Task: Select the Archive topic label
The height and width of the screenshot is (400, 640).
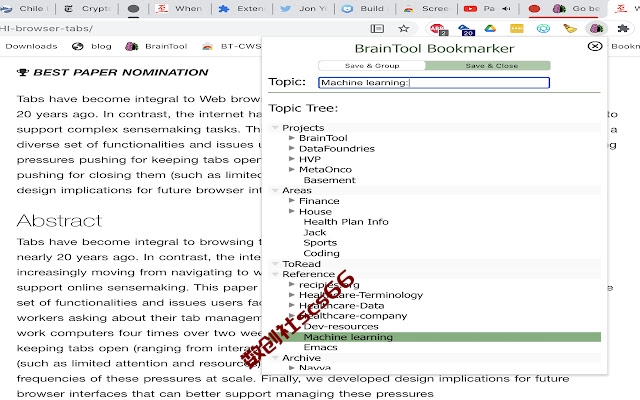Action: [x=301, y=358]
